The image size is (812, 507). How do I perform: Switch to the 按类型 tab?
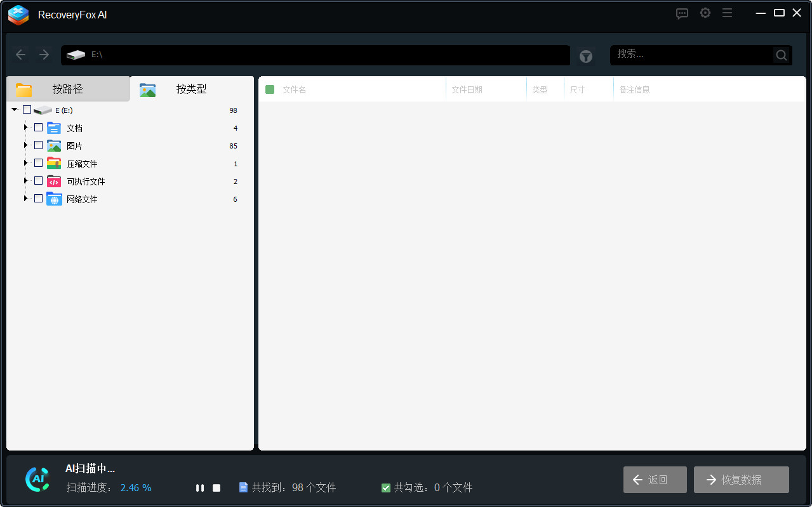[x=191, y=89]
